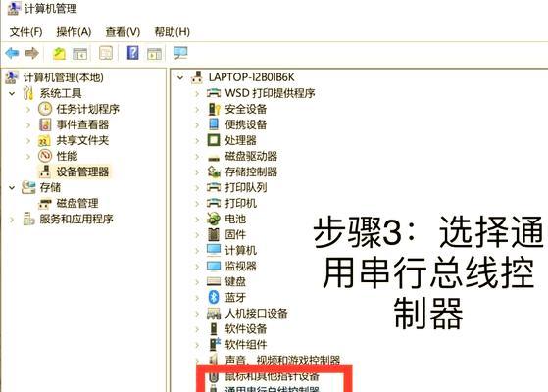The height and width of the screenshot is (392, 548).
Task: Click the firmware (固件) category icon
Action: click(x=214, y=234)
